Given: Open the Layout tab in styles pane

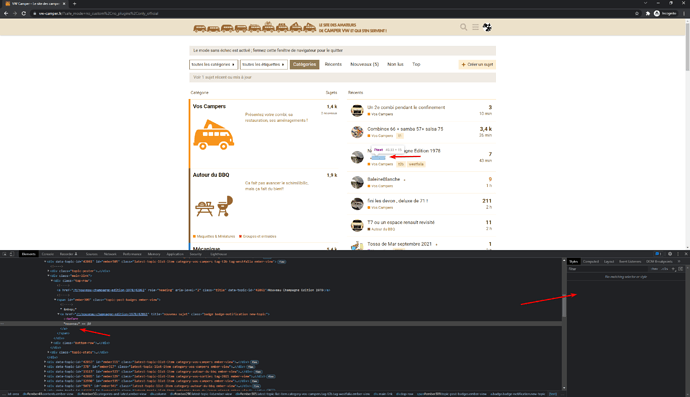Looking at the screenshot, I should point(609,261).
